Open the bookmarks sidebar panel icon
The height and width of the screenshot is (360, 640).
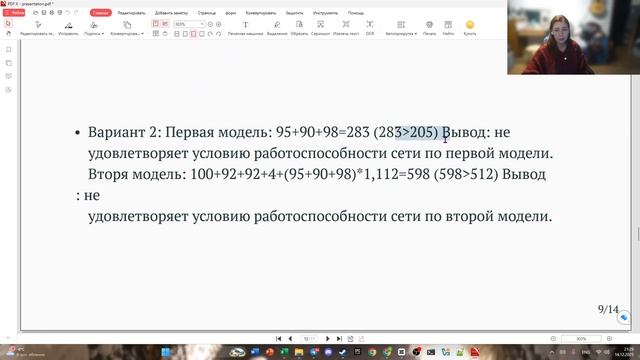click(9, 50)
